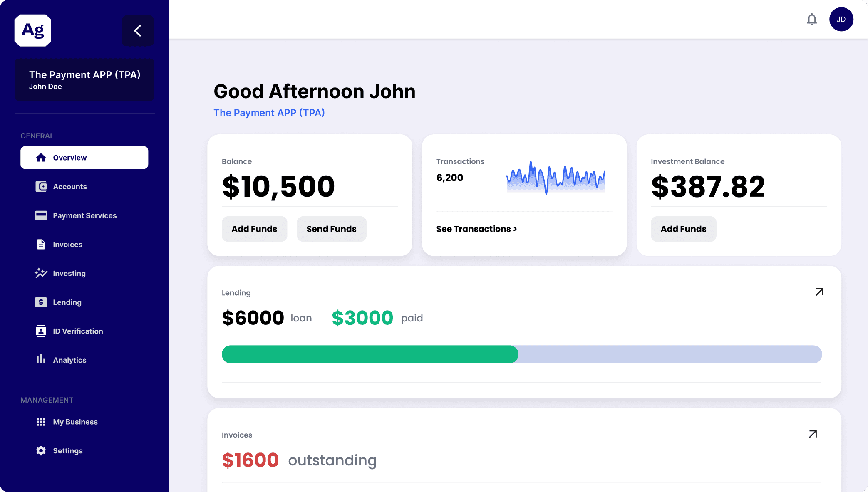Click the Investing sparkle chart icon
Image resolution: width=868 pixels, height=492 pixels.
click(x=41, y=273)
